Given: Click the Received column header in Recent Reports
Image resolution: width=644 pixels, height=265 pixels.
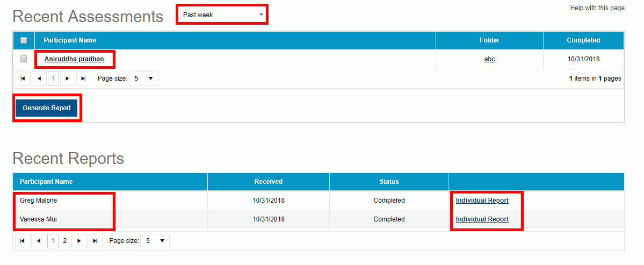Looking at the screenshot, I should point(269,181).
